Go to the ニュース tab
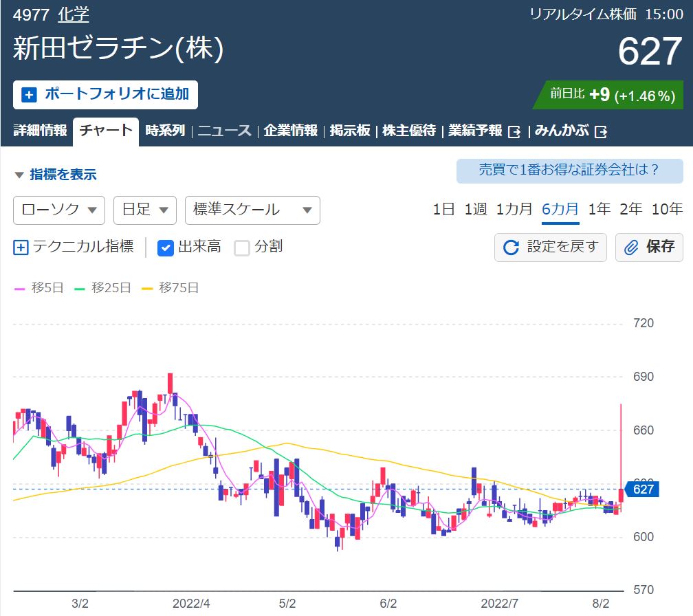693x616 pixels. [225, 131]
